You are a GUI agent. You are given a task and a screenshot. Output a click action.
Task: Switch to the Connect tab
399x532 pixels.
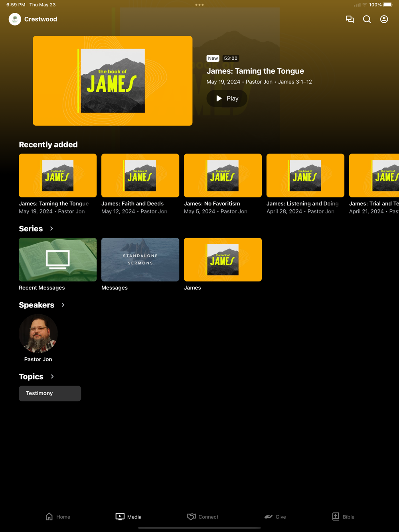point(203,517)
